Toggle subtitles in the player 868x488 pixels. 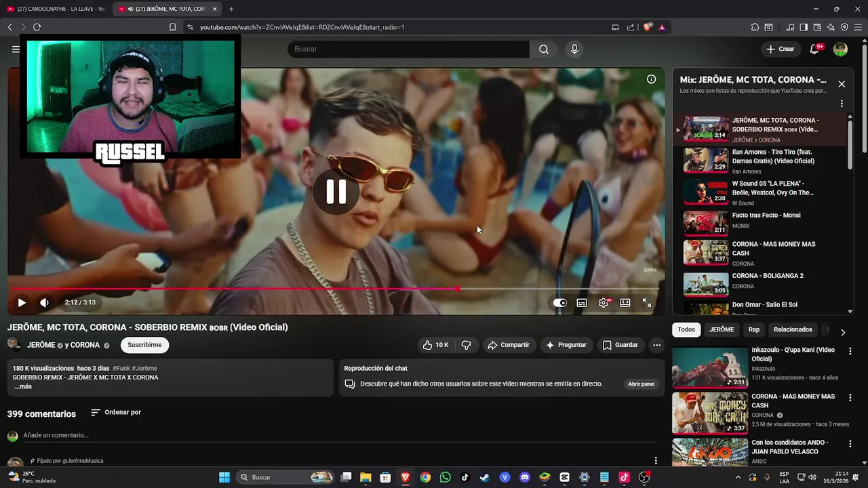tap(582, 303)
